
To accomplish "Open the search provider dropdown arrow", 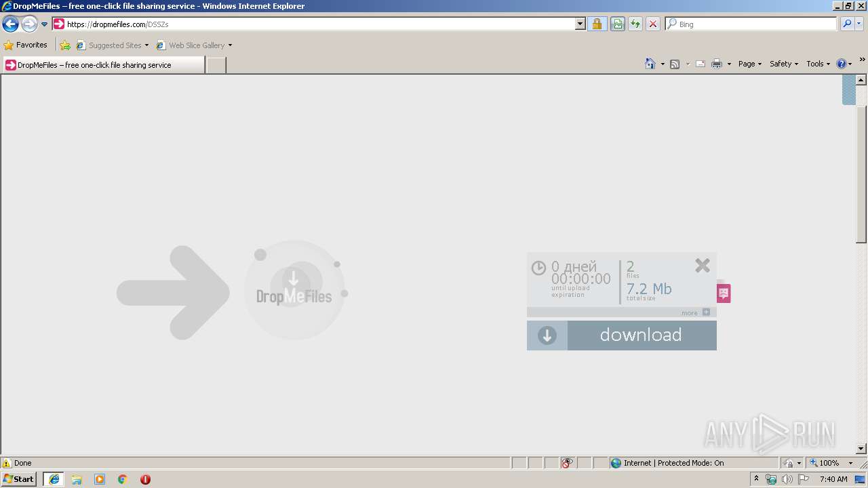I will click(x=859, y=24).
